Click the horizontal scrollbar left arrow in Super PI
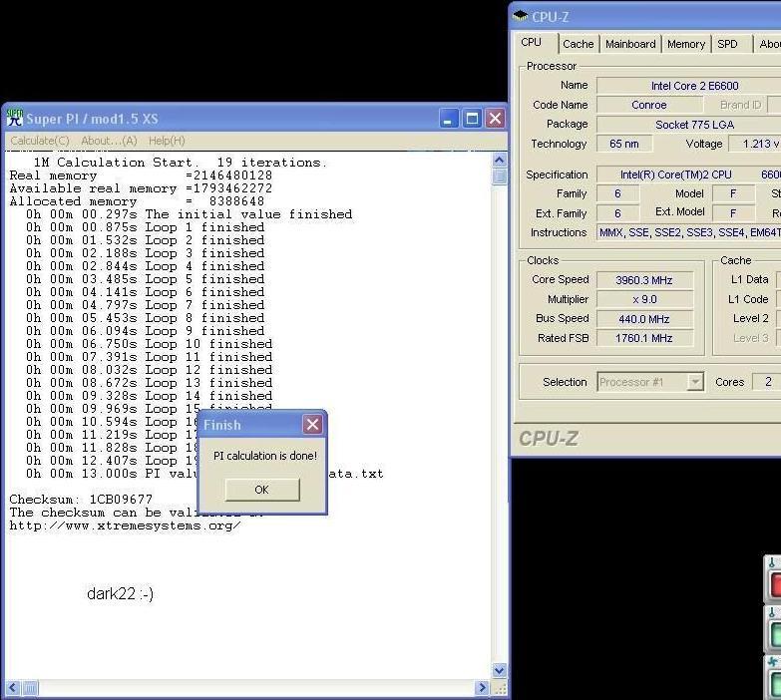Viewport: 781px width, 700px height. [x=13, y=688]
